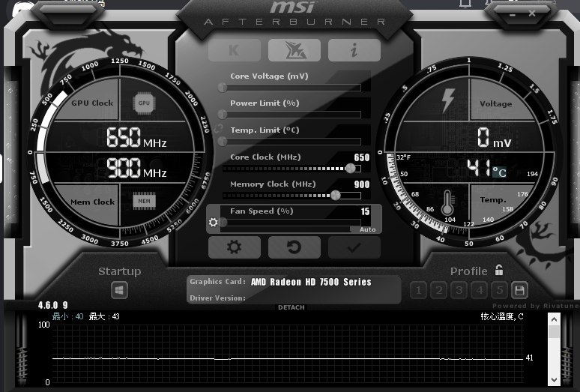Reset settings with the circular arrow button
The height and width of the screenshot is (392, 580).
[294, 247]
